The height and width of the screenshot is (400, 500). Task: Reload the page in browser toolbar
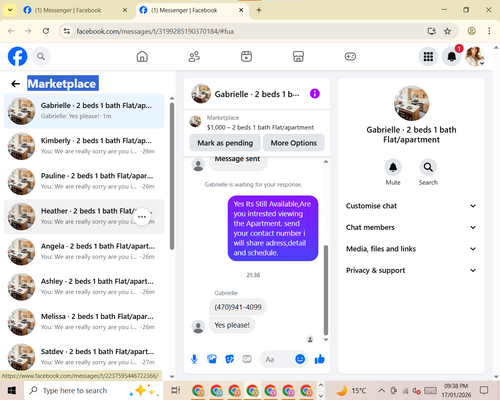click(46, 31)
